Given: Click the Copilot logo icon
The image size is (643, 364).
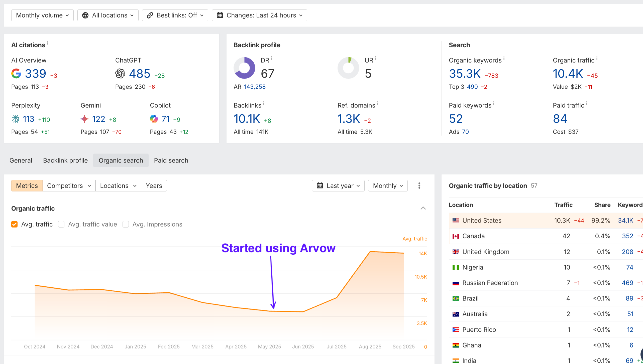Looking at the screenshot, I should [154, 119].
